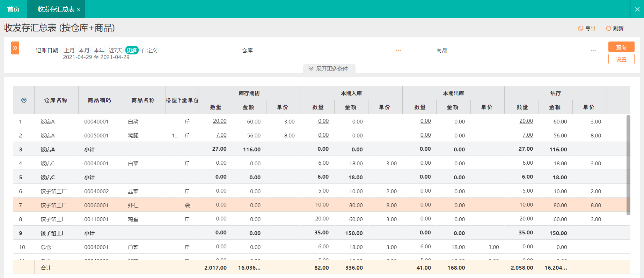Click the 导出 export icon

point(580,29)
